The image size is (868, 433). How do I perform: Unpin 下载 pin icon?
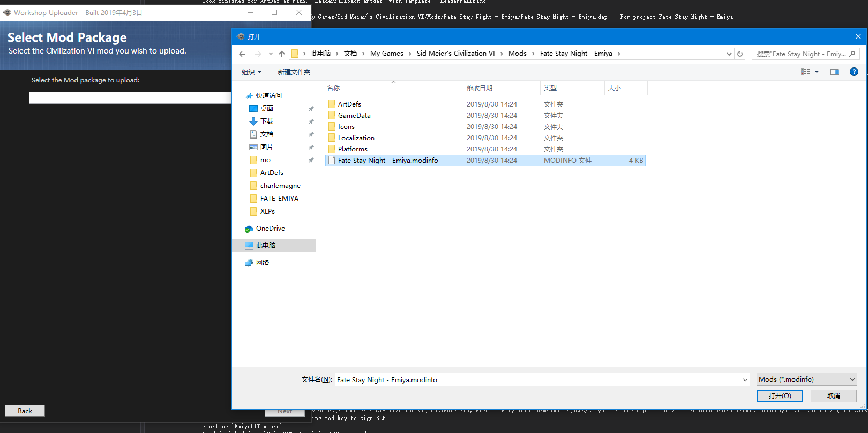point(311,121)
